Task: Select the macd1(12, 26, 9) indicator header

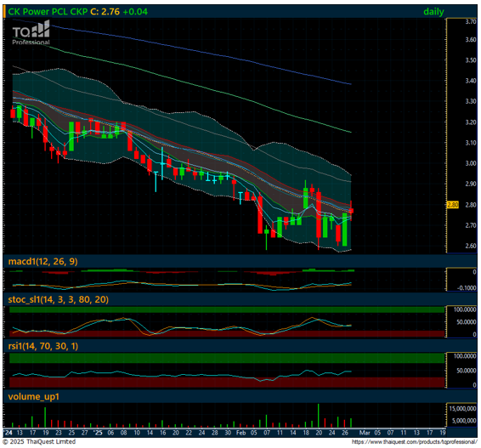Action: [x=42, y=262]
